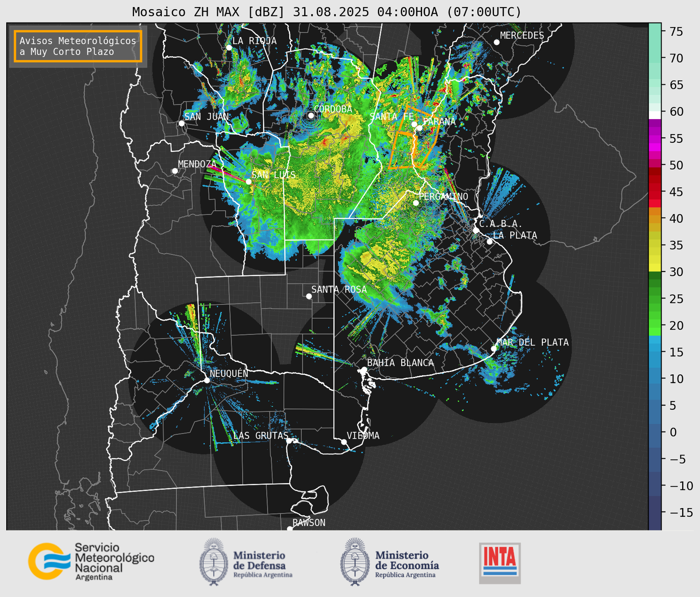This screenshot has height=597, width=700.
Task: Select the Mendoza city marker dot
Action: (x=175, y=171)
